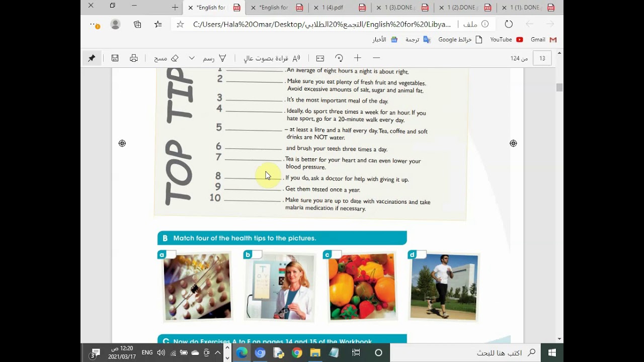
Task: Zoom out with the minus icon
Action: 376,58
